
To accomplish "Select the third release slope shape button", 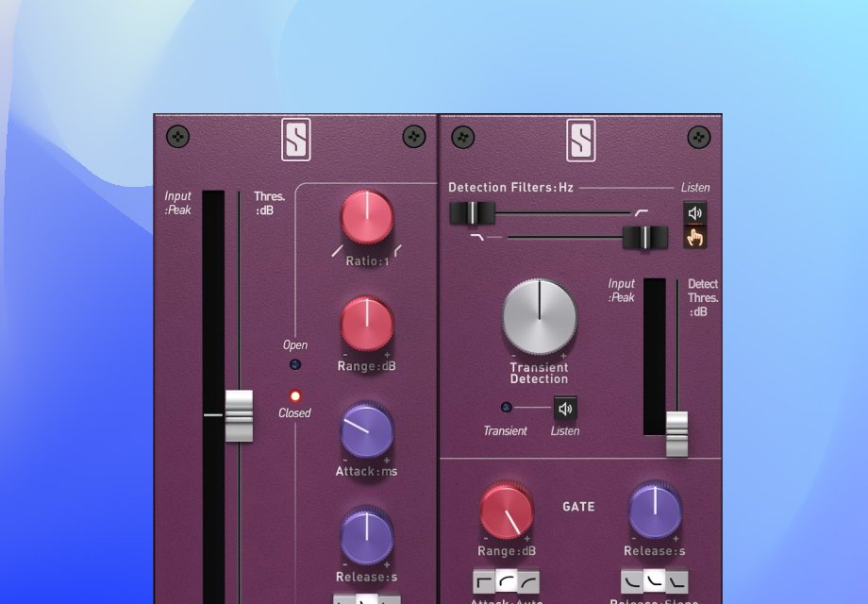I will tap(677, 581).
